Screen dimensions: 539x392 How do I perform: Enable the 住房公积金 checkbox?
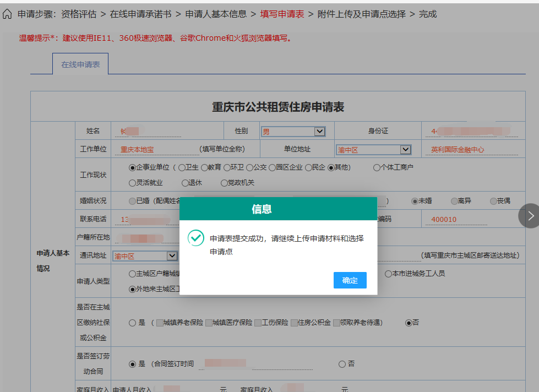pyautogui.click(x=292, y=323)
